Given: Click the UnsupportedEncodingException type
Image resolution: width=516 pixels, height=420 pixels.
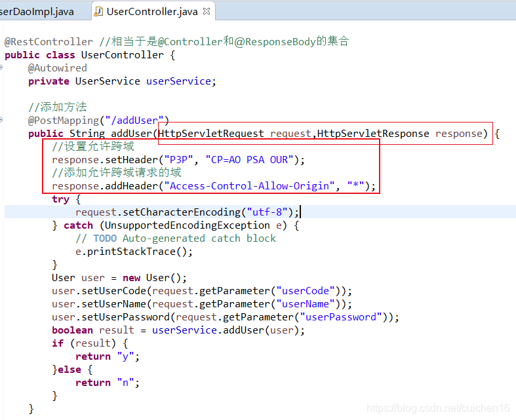Looking at the screenshot, I should coord(188,225).
